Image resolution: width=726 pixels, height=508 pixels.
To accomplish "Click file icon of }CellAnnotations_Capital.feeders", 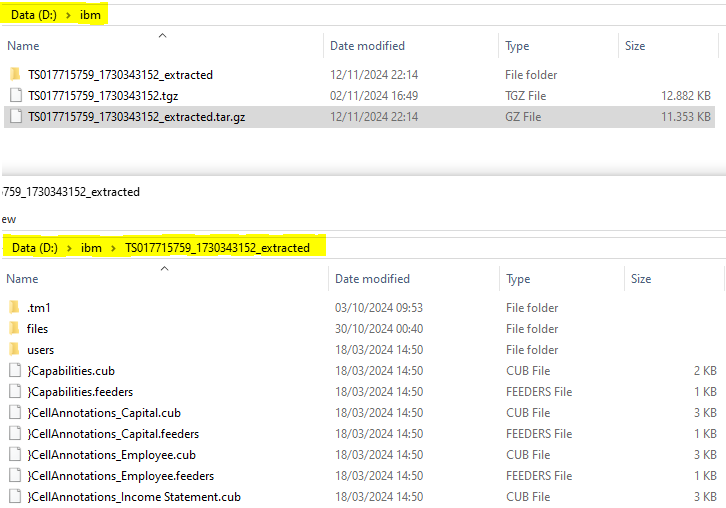I will [x=15, y=433].
